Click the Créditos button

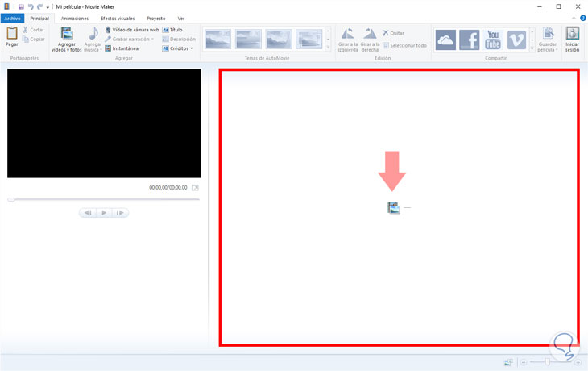[176, 48]
